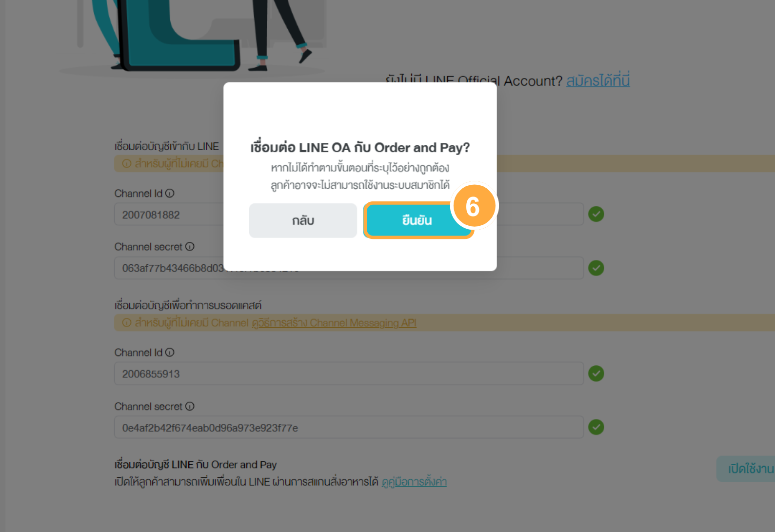Focus the Channel secret field starting with 063af77b
This screenshot has height=532, width=775.
349,268
